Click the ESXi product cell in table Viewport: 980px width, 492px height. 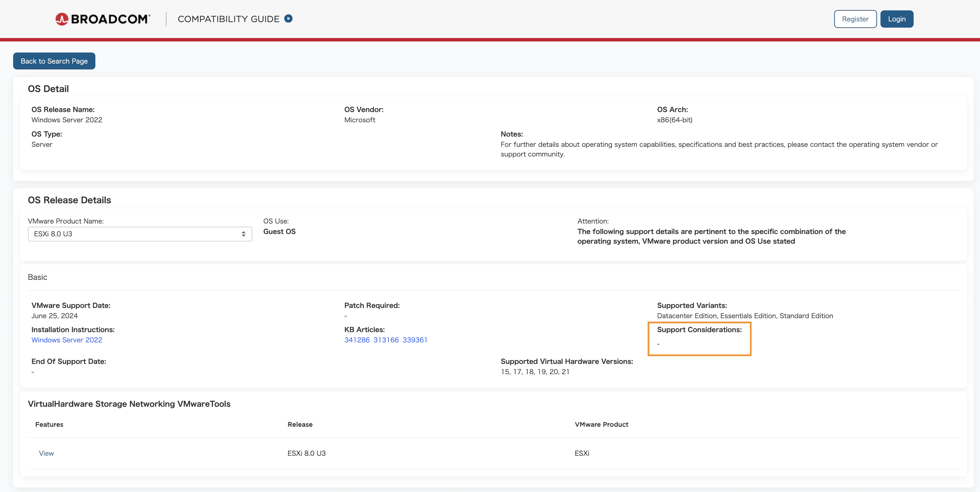[582, 453]
